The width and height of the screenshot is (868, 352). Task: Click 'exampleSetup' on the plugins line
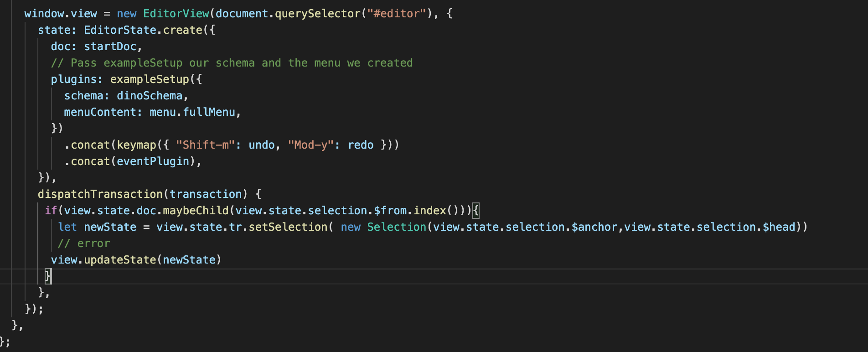coord(150,79)
